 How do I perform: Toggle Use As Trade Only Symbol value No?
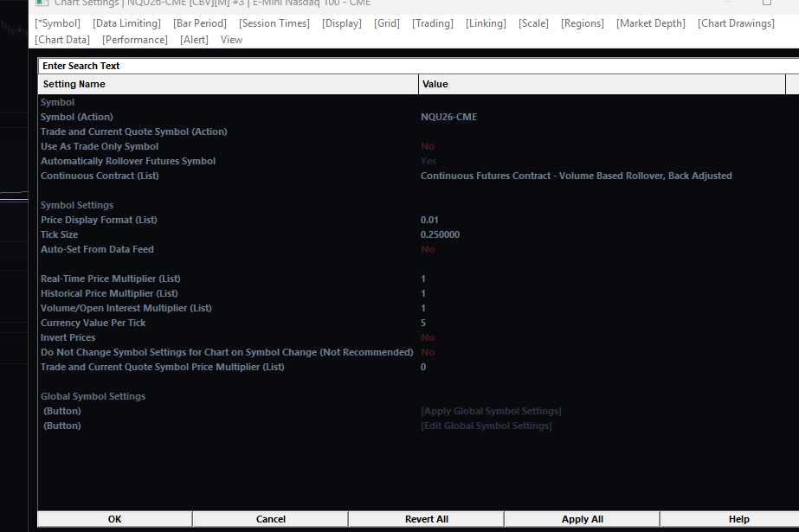pyautogui.click(x=428, y=146)
